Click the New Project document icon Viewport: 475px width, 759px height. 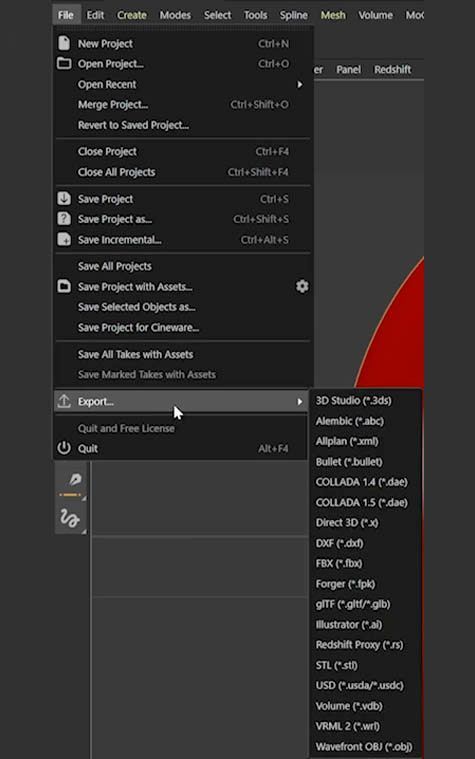click(64, 43)
